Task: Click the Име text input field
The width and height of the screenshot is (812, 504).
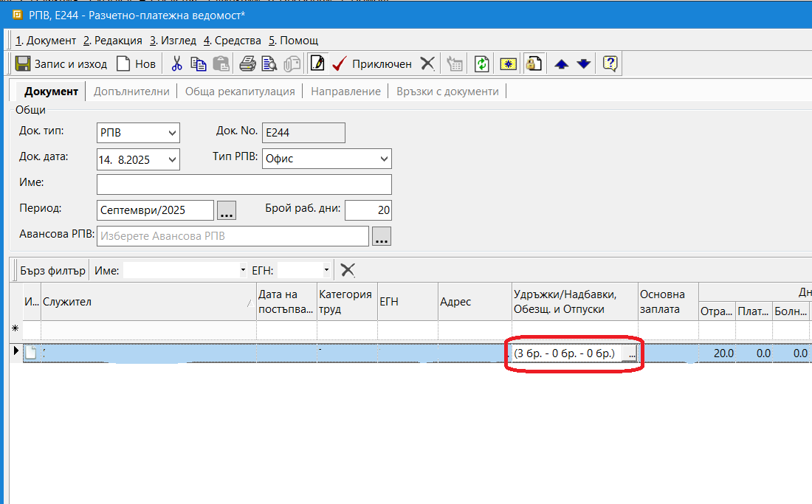Action: (244, 184)
